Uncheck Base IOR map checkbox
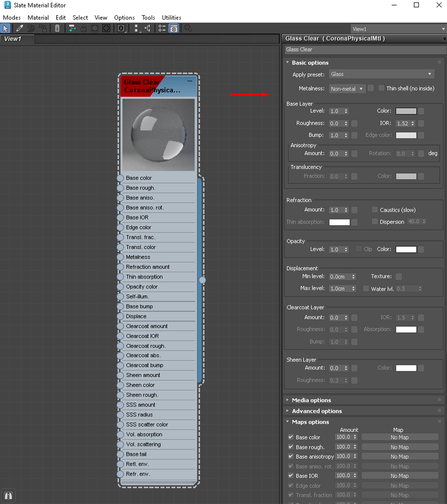This screenshot has width=447, height=504. [291, 475]
